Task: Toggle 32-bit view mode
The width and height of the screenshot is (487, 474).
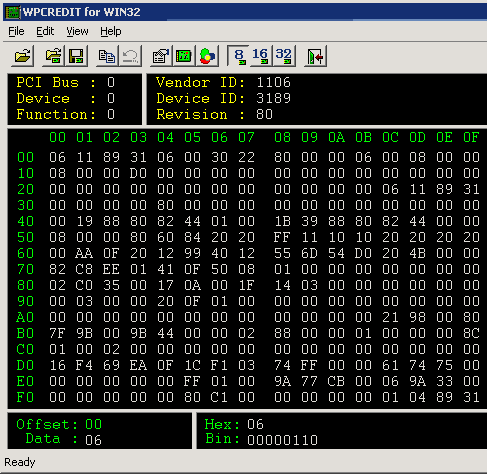Action: tap(284, 56)
